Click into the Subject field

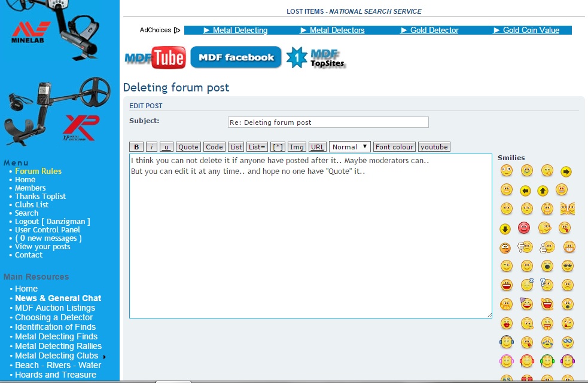pos(328,122)
